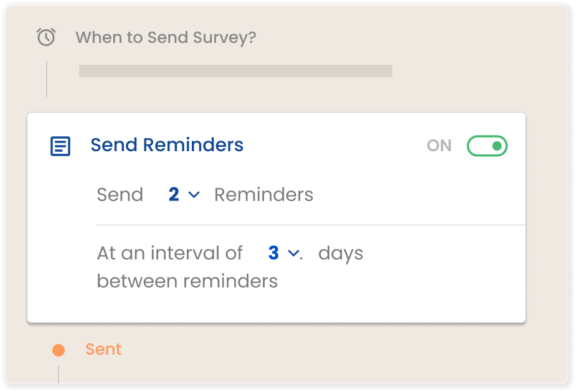Image resolution: width=576 pixels, height=392 pixels.
Task: Expand the interval days dropdown chevron
Action: [x=293, y=253]
